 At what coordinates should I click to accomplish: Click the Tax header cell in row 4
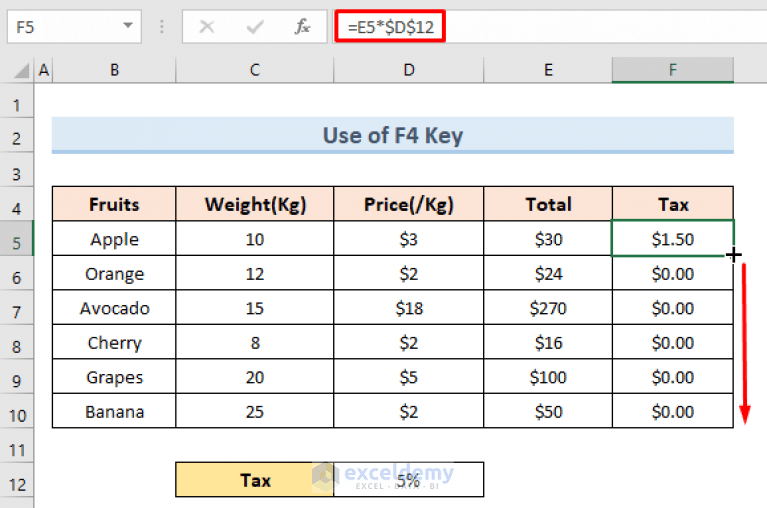click(673, 204)
